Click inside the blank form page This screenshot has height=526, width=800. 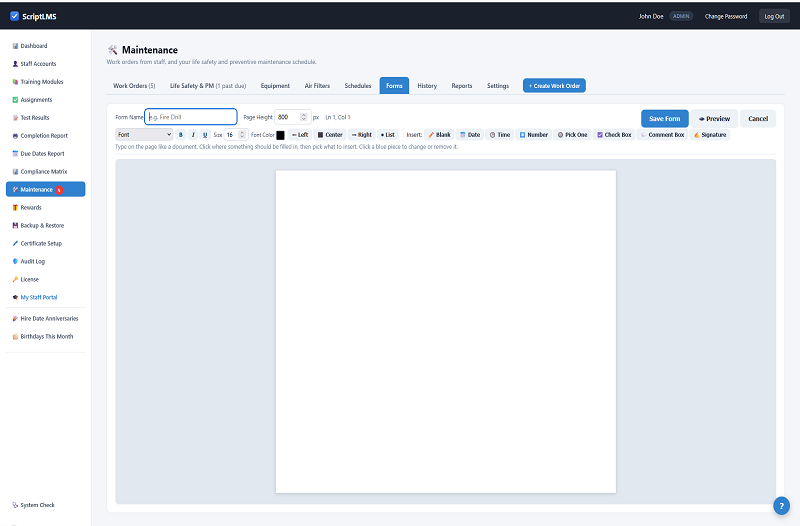pyautogui.click(x=445, y=332)
